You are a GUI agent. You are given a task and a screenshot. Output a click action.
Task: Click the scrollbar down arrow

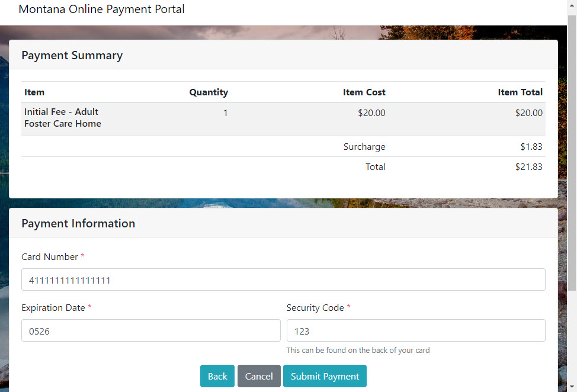coord(572,387)
